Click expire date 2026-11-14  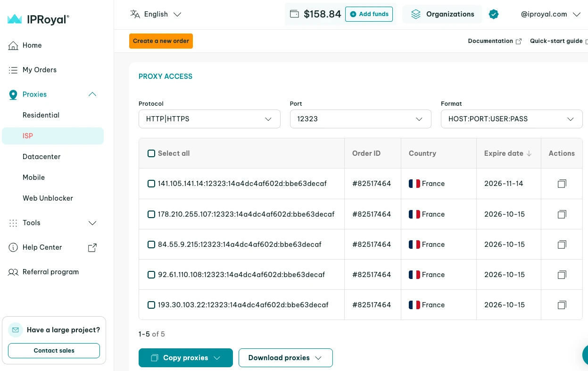504,184
